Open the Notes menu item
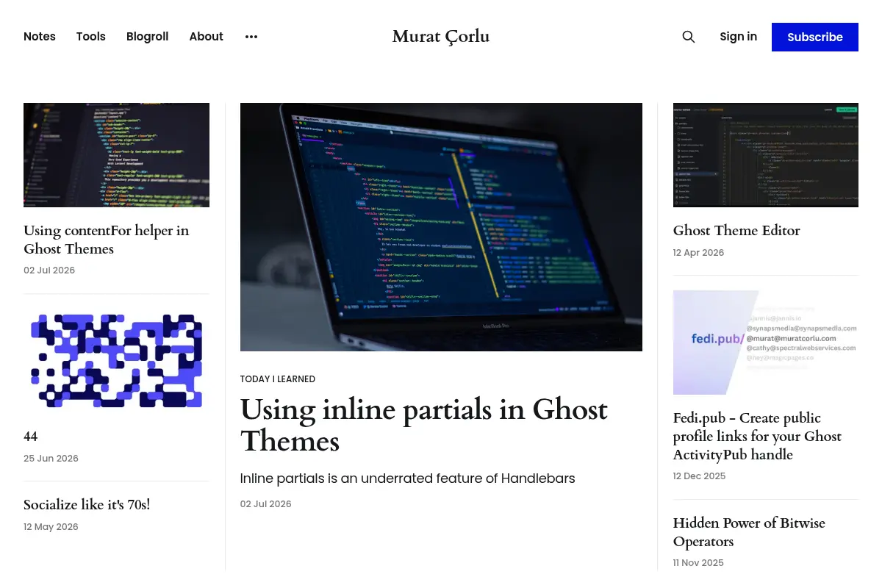The image size is (882, 588). click(40, 37)
